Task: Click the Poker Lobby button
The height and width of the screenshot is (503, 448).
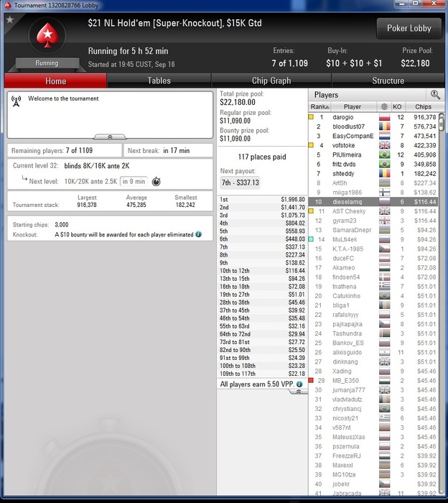Action: click(409, 28)
